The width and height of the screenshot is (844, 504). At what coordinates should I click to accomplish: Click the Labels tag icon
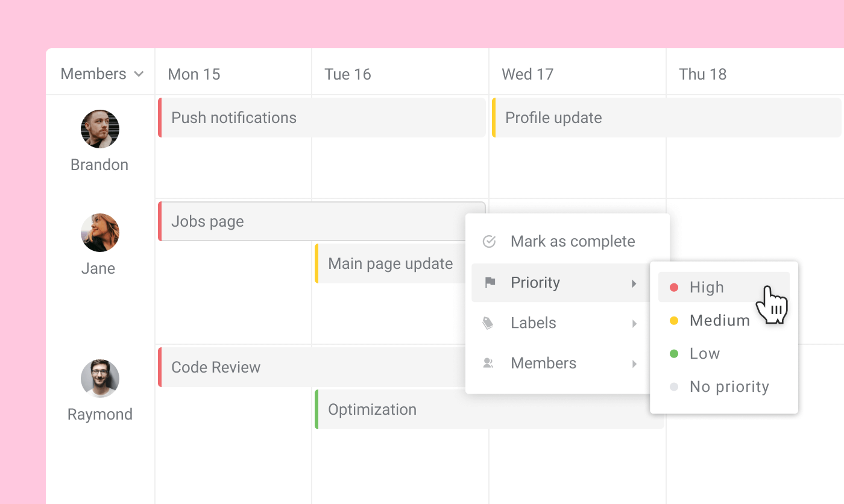[x=488, y=323]
